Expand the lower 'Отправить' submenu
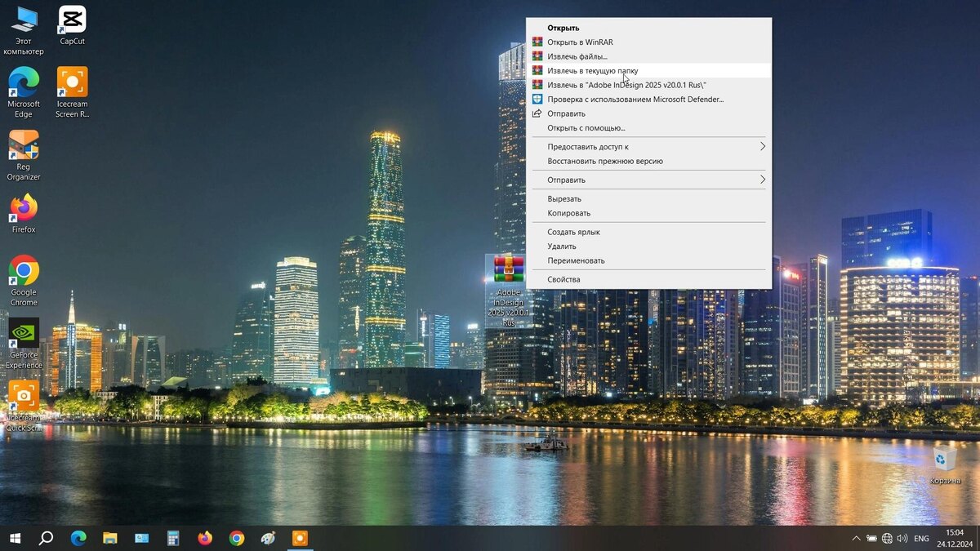The image size is (980, 551). click(x=648, y=180)
